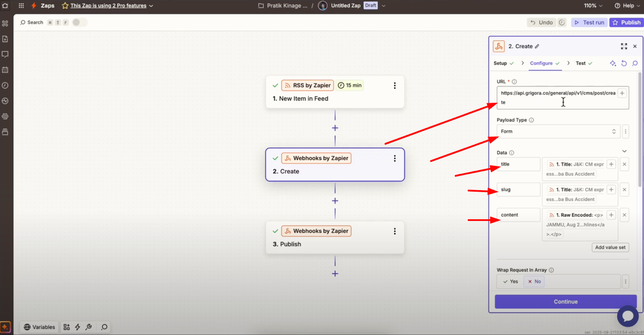Viewport: 644px width, 335px height.
Task: Click the refresh arrow icon in step panel
Action: pos(624,63)
